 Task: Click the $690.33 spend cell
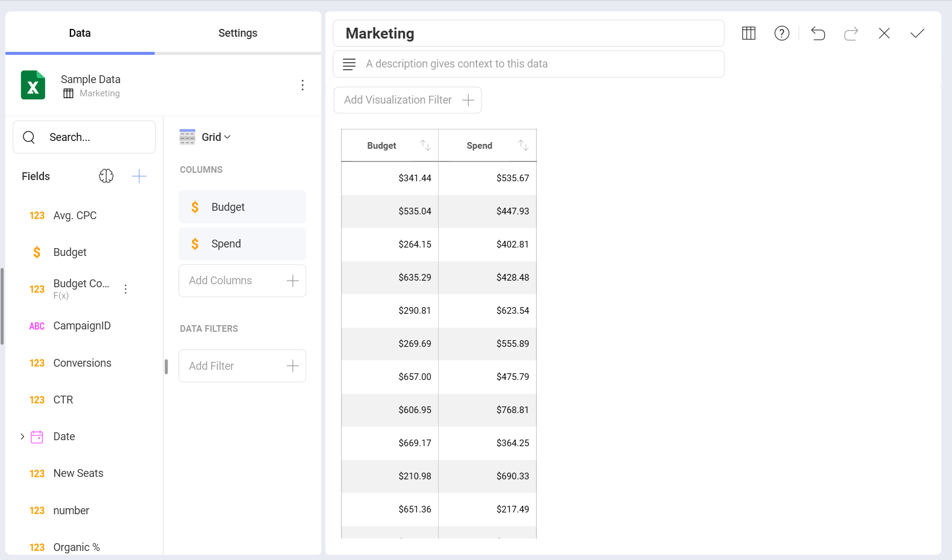point(487,476)
